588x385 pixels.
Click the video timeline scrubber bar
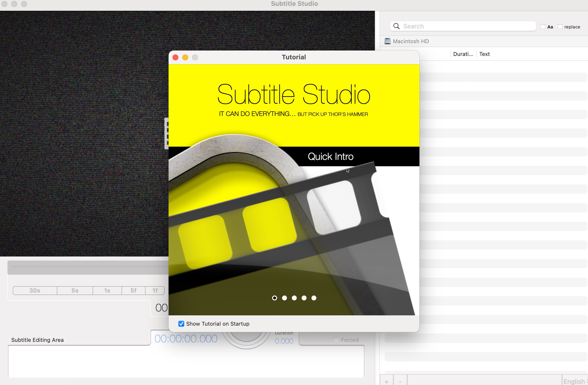click(x=88, y=268)
